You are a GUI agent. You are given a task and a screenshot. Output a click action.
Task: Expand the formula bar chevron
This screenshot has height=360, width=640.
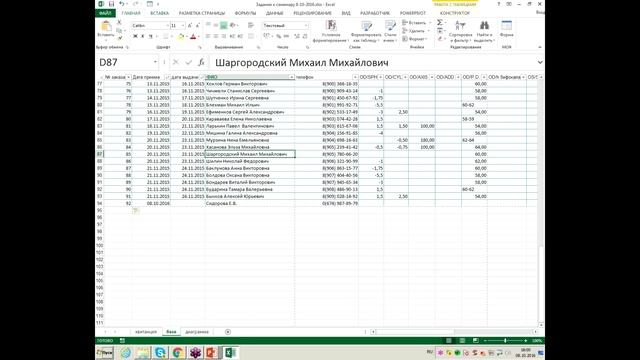click(540, 62)
